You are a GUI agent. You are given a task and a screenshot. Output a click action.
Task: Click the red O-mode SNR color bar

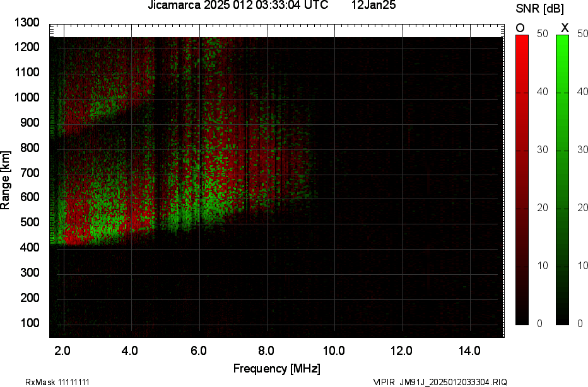coord(522,180)
